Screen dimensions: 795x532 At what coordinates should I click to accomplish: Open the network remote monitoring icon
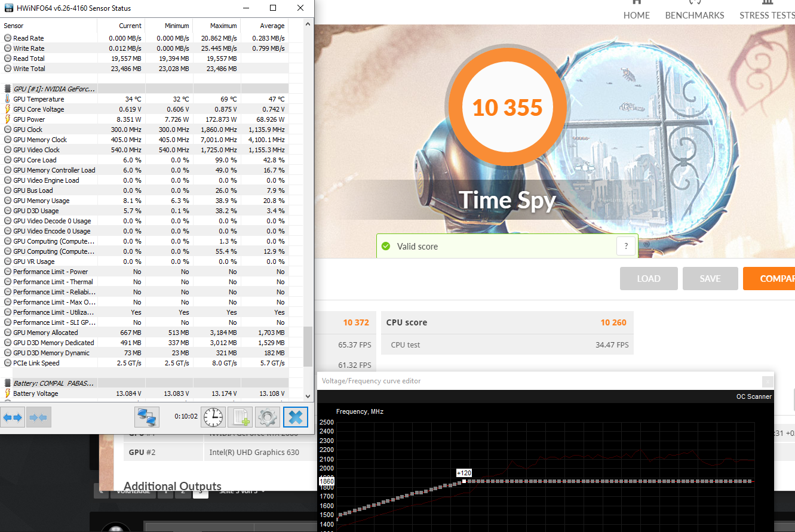[x=147, y=417]
